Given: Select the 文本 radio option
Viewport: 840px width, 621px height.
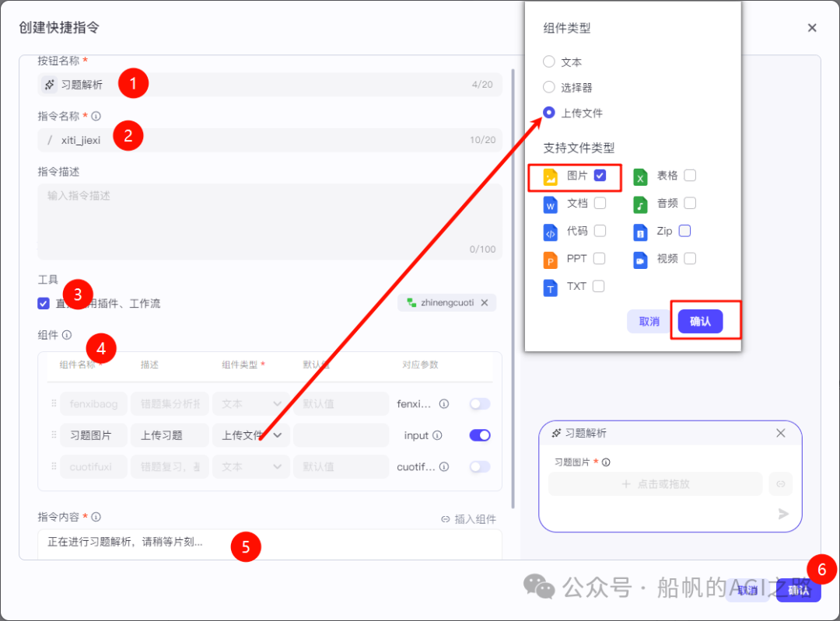Looking at the screenshot, I should (x=548, y=61).
